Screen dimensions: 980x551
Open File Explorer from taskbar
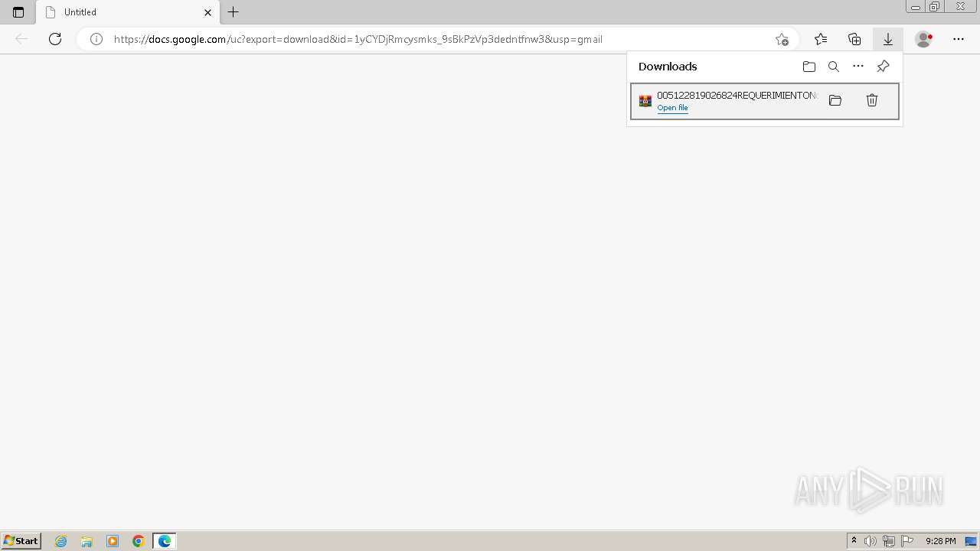coord(87,541)
